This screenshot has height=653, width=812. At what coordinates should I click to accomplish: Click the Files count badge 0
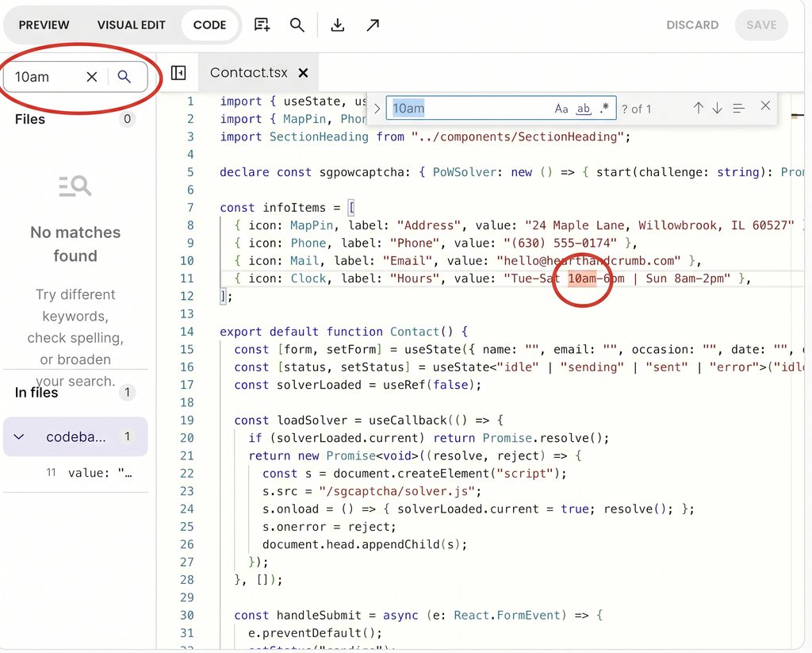point(127,119)
